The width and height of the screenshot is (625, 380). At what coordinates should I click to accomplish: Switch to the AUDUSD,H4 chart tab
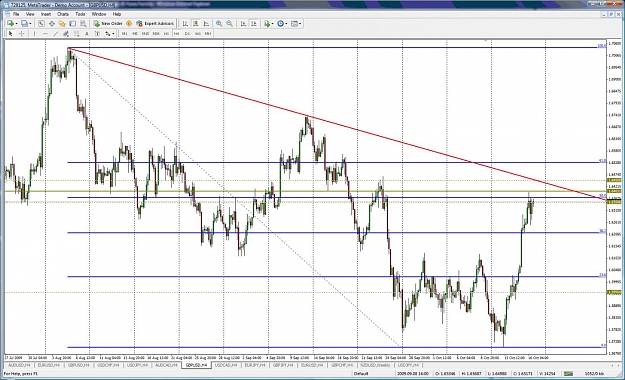click(x=19, y=365)
